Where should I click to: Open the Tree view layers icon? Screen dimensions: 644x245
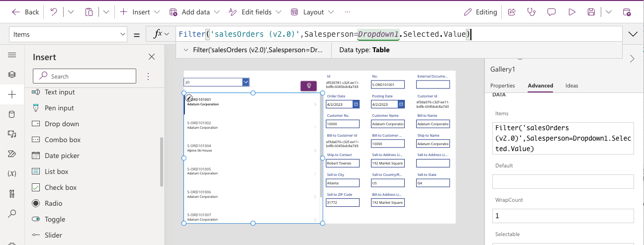pyautogui.click(x=12, y=75)
